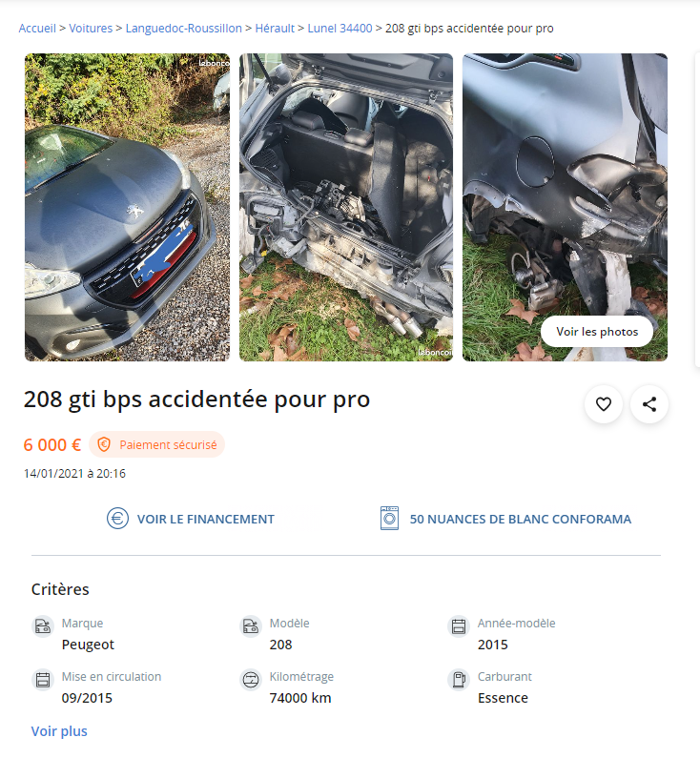
Task: Open the damaged trunk photo
Action: tap(346, 207)
